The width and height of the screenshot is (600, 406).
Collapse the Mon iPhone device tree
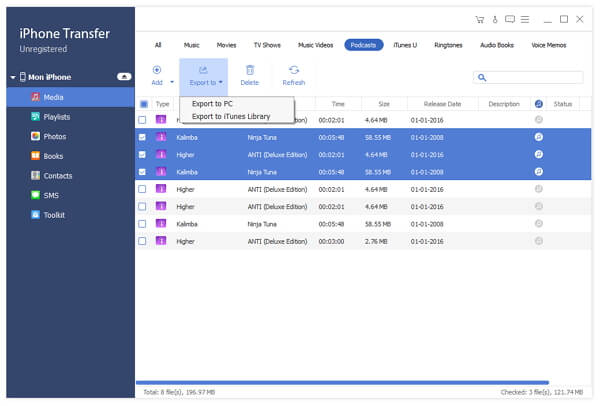tap(13, 77)
